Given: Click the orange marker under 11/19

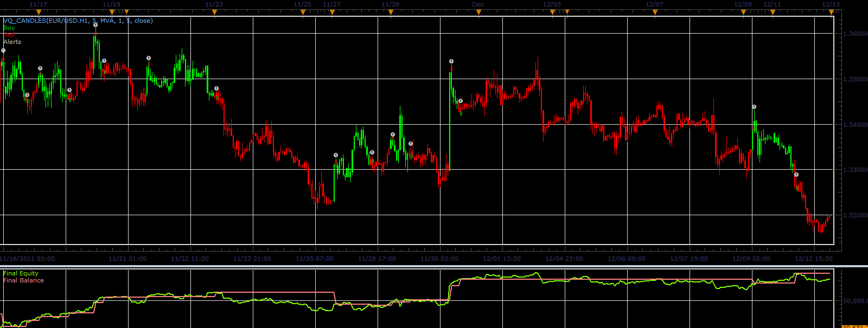Looking at the screenshot, I should pos(112,12).
